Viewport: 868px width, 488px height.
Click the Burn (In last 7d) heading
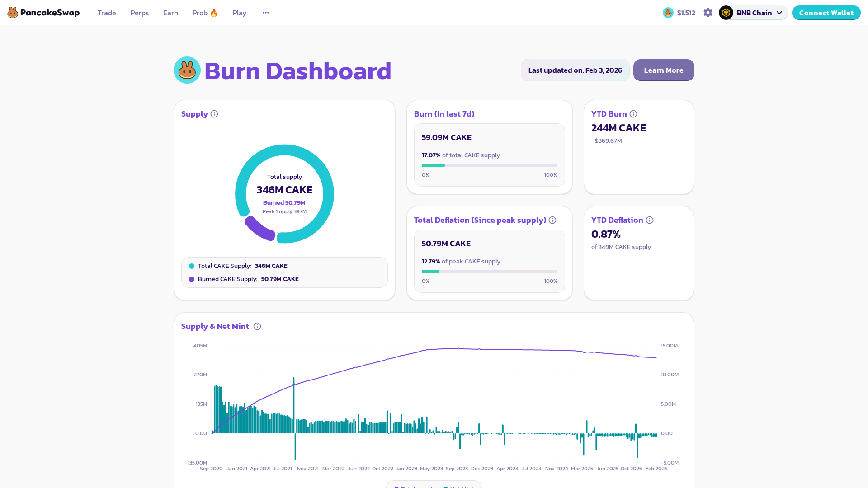(444, 114)
